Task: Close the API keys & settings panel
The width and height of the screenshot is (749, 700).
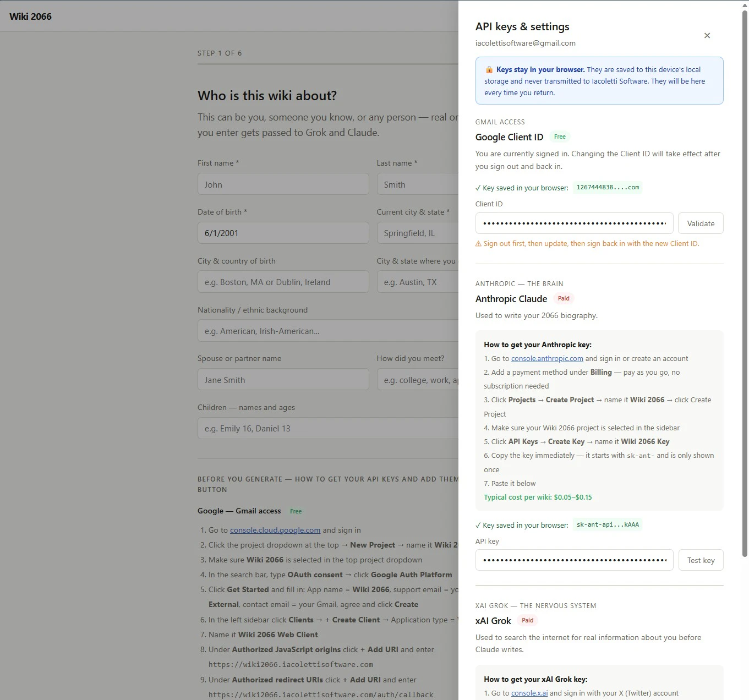Action: click(x=707, y=35)
